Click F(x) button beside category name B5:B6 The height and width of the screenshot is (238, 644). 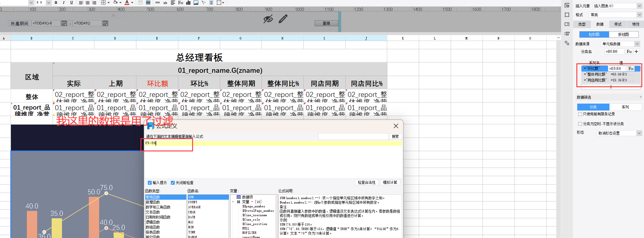tap(629, 52)
